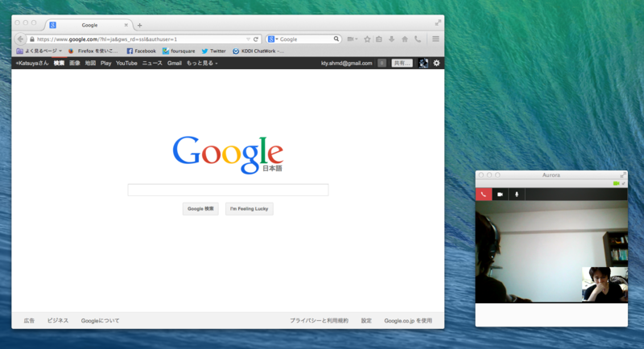Image resolution: width=644 pixels, height=349 pixels.
Task: Click the notifications counter showing 0
Action: pos(382,64)
